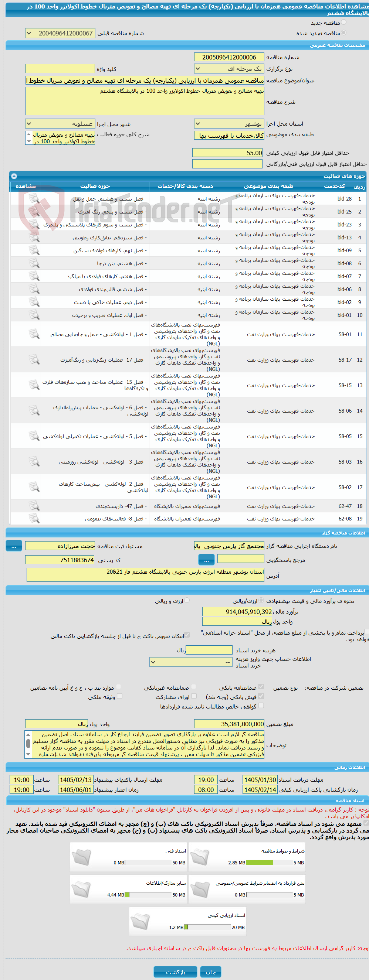Toggle گواهی خالص مطالبات تایید شده checkbox
The width and height of the screenshot is (369, 980).
261,706
